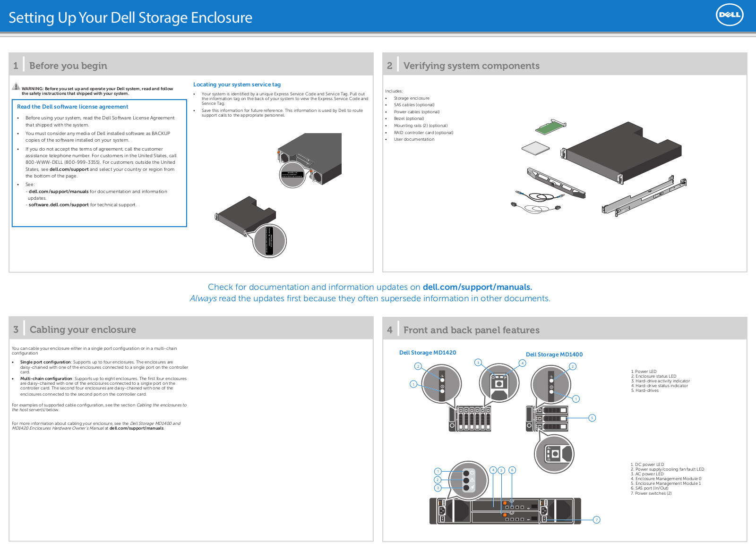Click the 'Dell Storage MD1400' label
This screenshot has height=558, width=756.
pyautogui.click(x=554, y=355)
